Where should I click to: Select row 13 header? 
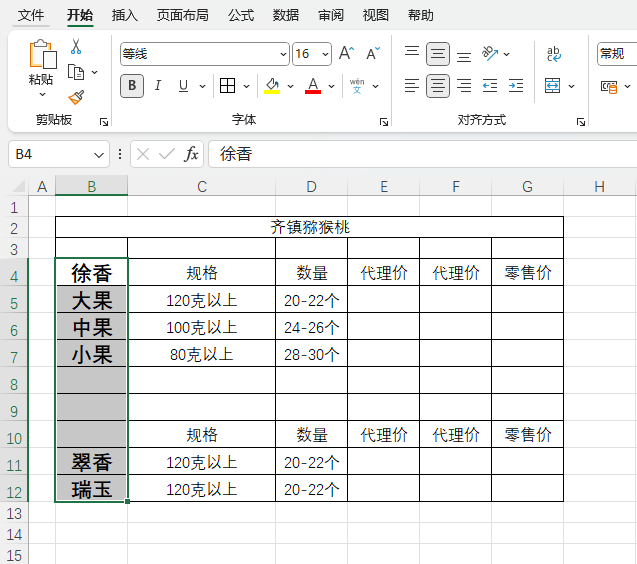14,513
